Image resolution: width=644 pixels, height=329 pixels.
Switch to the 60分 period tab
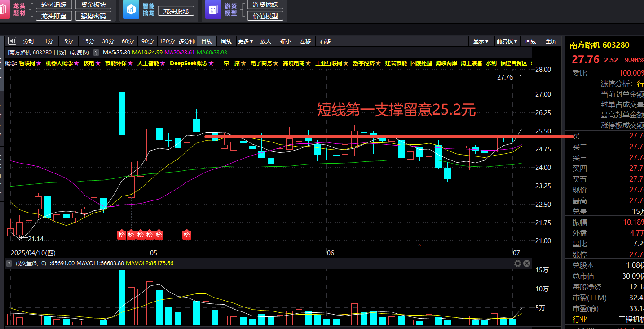point(128,41)
